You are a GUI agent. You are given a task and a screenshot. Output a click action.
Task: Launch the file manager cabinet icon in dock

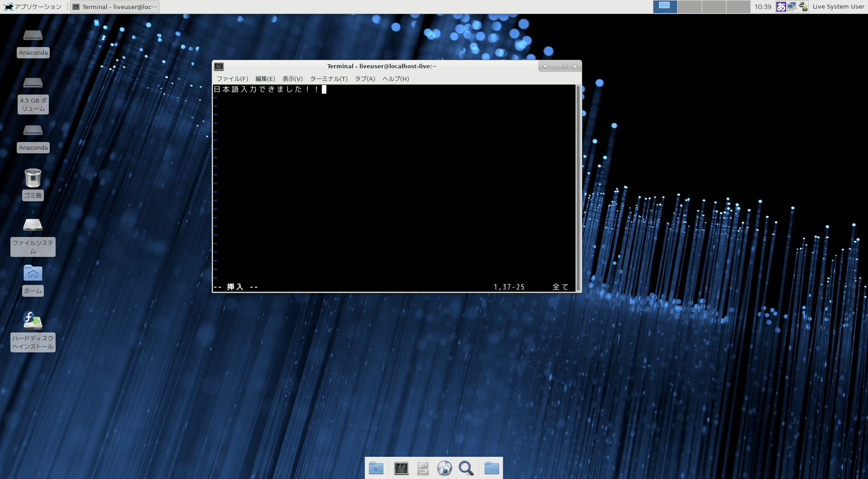[x=423, y=468]
